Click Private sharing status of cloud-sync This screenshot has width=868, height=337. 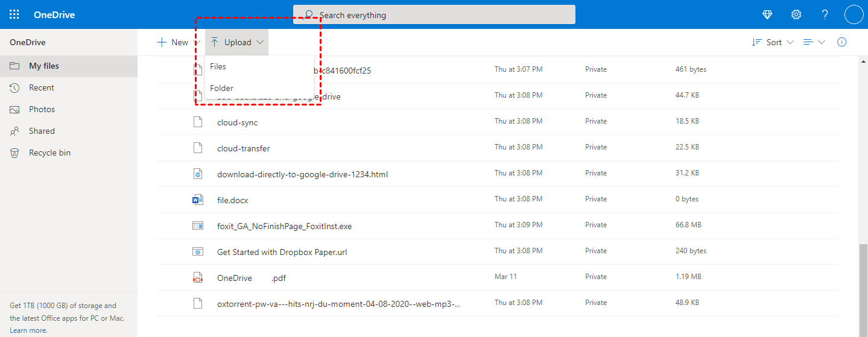(596, 121)
